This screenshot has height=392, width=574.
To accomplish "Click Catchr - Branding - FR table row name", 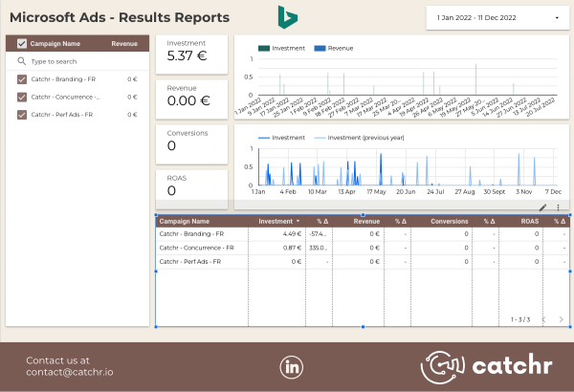I will tap(191, 234).
